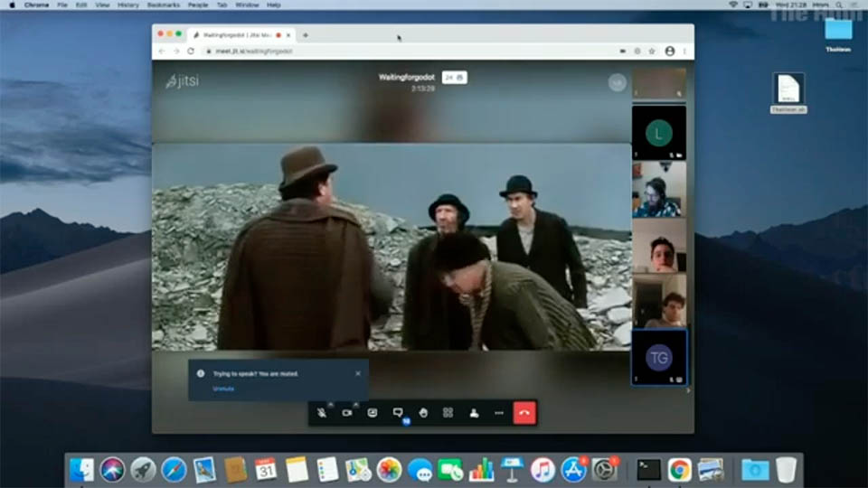Open System Preferences from the dock
This screenshot has height=488, width=868.
tap(605, 470)
